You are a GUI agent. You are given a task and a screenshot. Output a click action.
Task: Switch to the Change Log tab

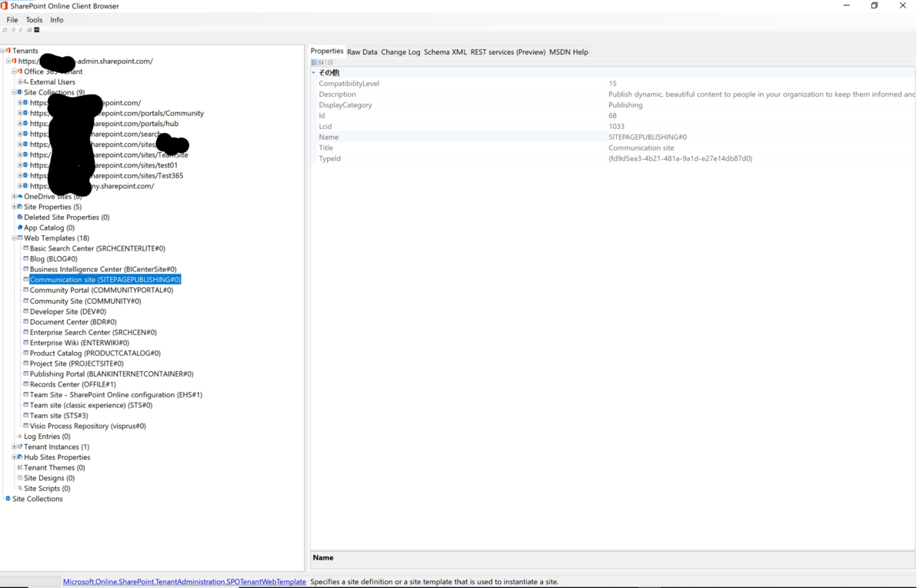click(401, 52)
